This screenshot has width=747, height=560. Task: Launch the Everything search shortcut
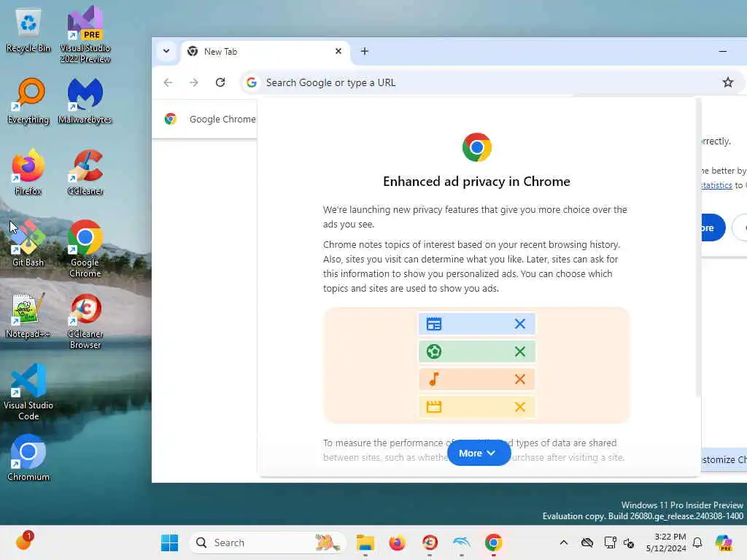coord(28,101)
